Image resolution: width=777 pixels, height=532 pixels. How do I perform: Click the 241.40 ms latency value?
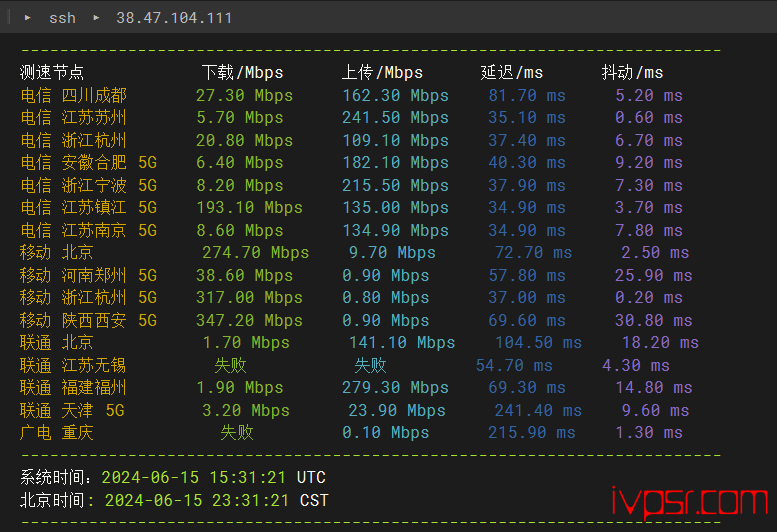point(537,410)
